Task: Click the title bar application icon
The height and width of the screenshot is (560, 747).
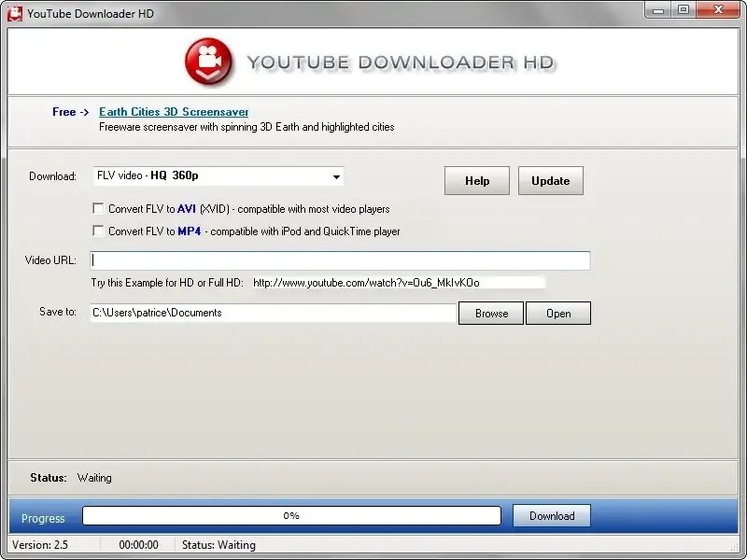Action: point(15,13)
